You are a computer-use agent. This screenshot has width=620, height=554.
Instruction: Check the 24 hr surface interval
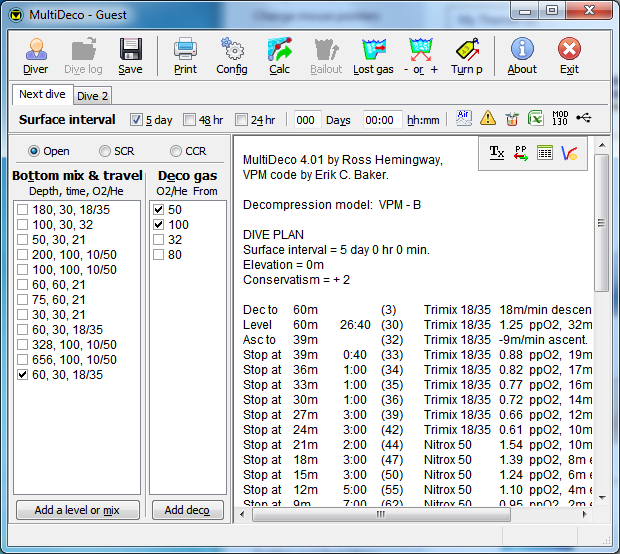pos(241,119)
